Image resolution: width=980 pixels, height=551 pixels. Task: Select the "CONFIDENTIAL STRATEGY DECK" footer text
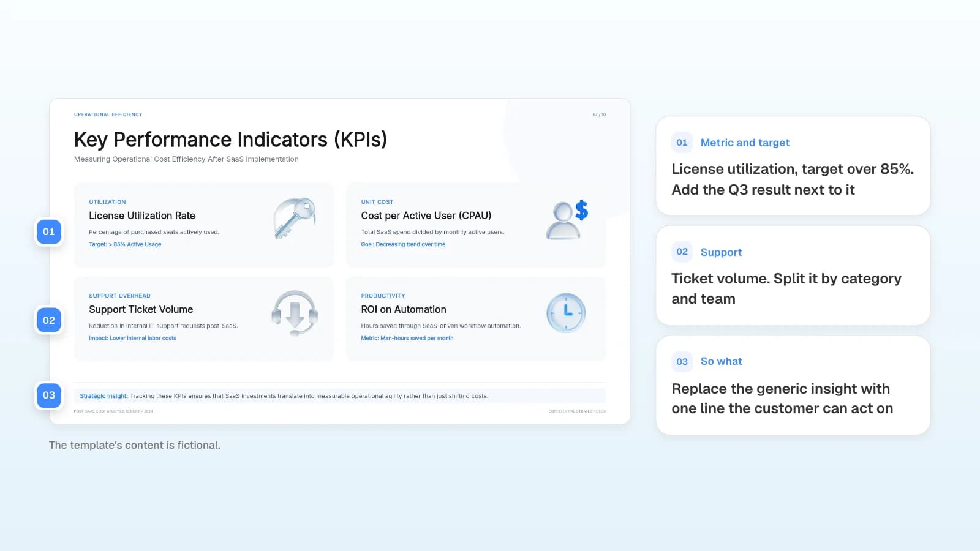click(x=577, y=411)
